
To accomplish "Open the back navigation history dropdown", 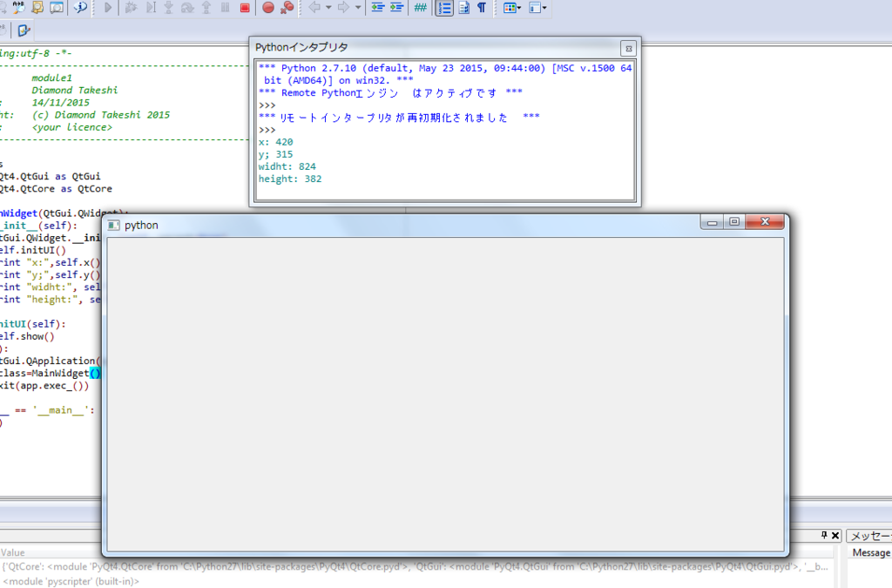I will click(328, 7).
